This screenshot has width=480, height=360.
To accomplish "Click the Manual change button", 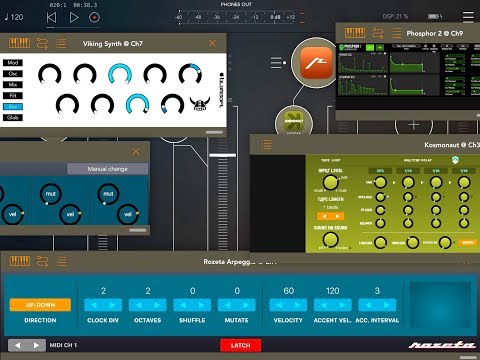I will tap(108, 169).
